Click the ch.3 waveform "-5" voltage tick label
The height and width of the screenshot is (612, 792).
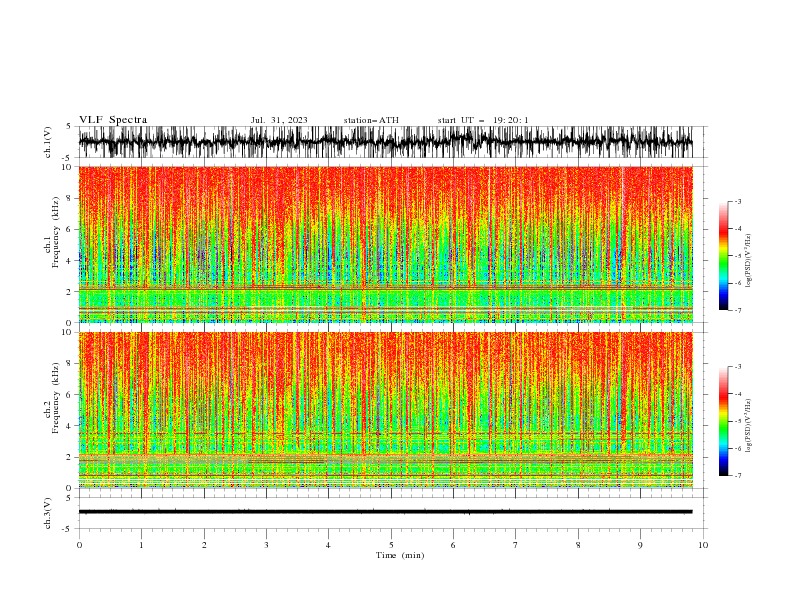[67, 529]
